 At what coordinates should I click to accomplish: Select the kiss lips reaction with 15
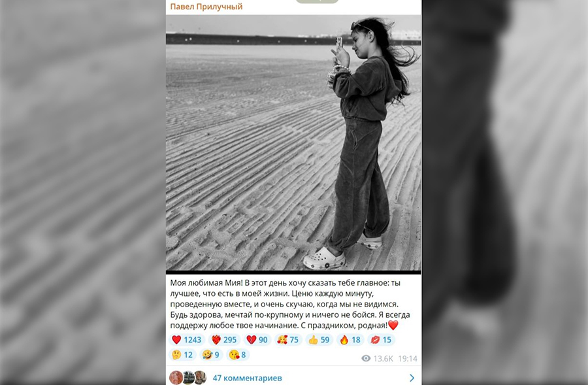[381, 340]
